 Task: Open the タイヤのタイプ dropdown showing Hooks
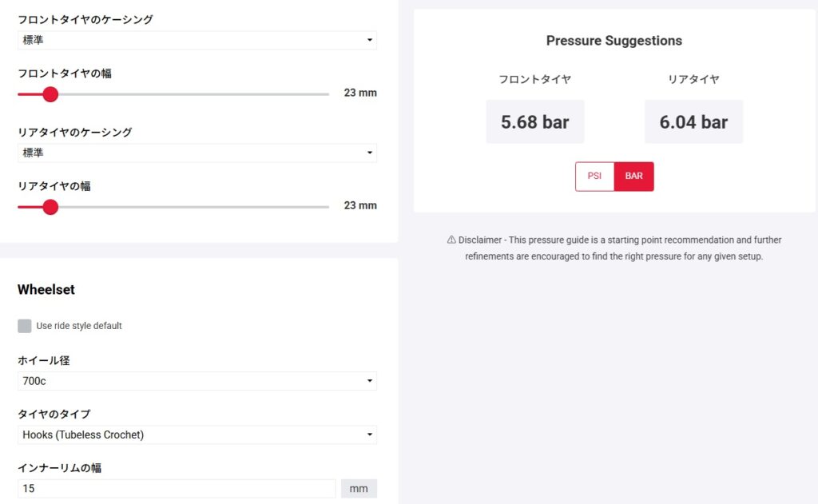point(197,435)
